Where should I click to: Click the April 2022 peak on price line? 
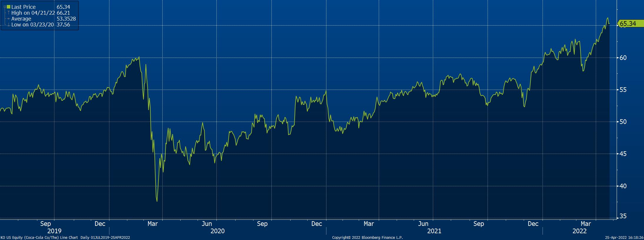608,18
